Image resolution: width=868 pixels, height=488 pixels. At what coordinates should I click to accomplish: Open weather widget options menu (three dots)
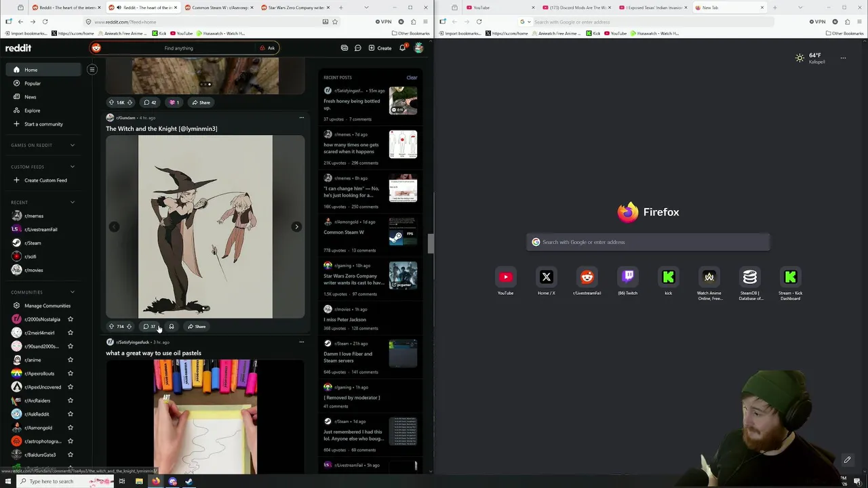tap(843, 58)
